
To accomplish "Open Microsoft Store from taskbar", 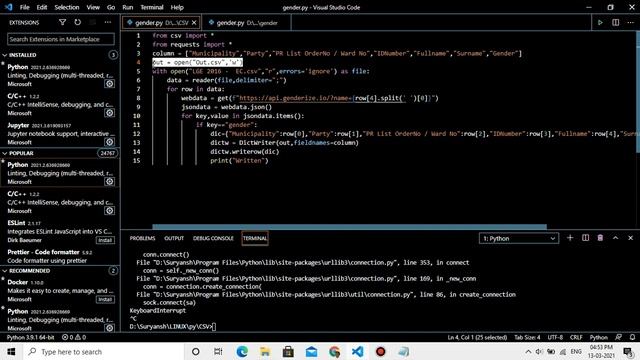I will pyautogui.click(x=288, y=351).
